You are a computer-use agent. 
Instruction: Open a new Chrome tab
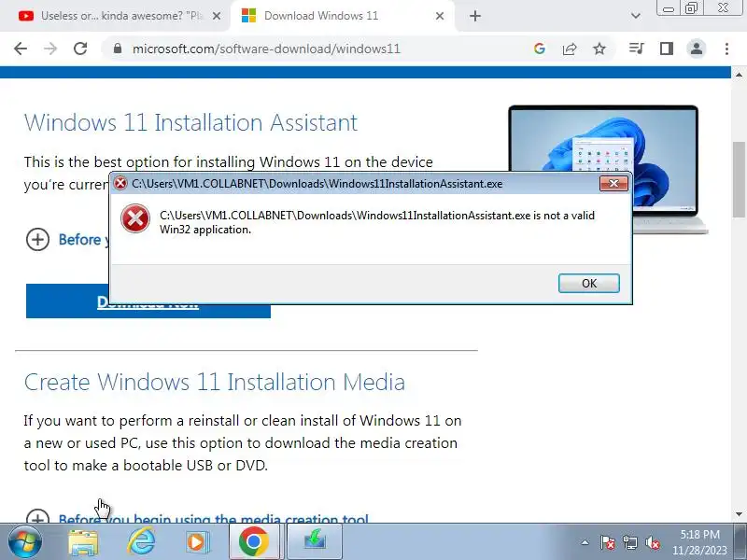pyautogui.click(x=475, y=16)
